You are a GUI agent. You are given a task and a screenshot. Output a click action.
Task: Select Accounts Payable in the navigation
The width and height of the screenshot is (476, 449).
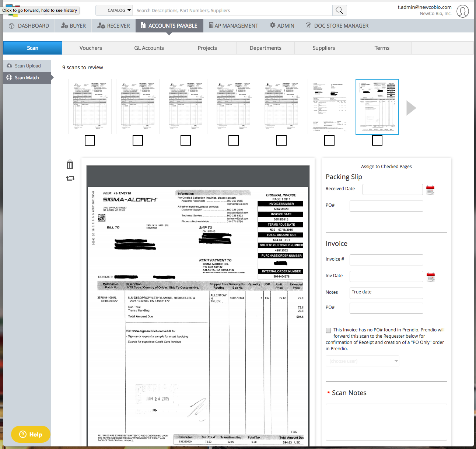169,26
